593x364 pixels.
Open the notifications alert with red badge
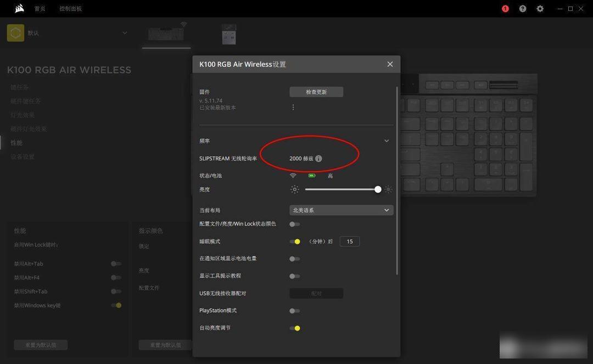(x=505, y=9)
